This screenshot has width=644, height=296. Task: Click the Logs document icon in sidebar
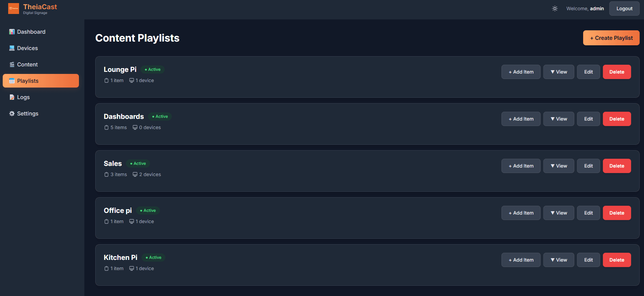coord(12,97)
